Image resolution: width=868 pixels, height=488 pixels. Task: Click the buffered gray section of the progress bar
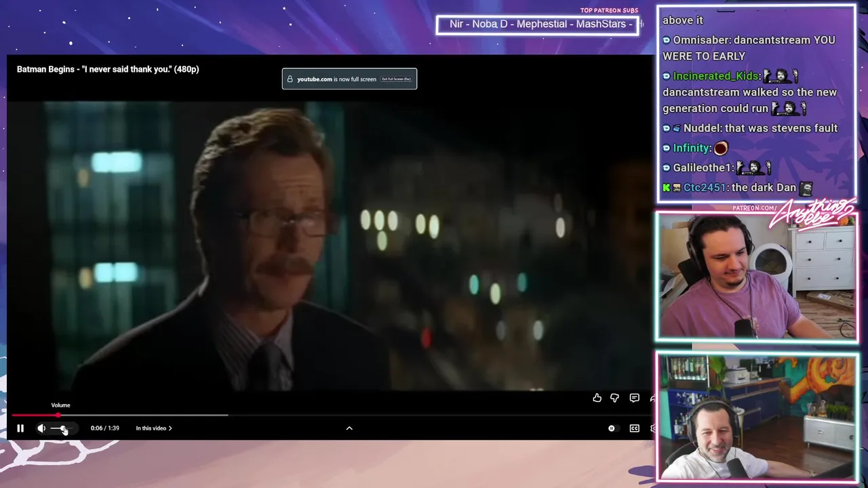pyautogui.click(x=144, y=415)
